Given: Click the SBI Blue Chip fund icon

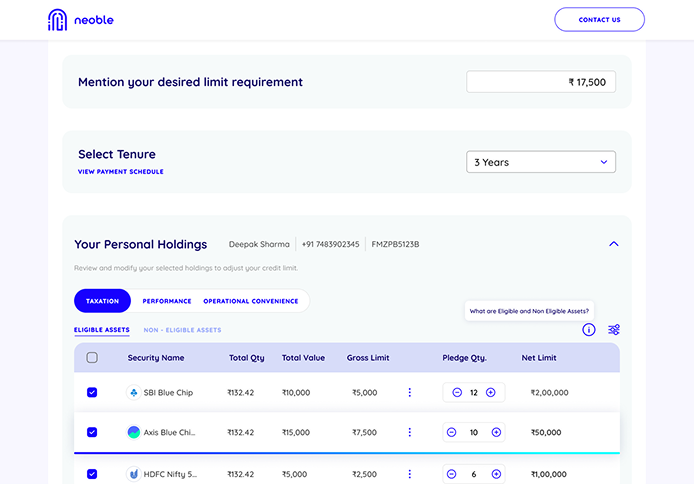Looking at the screenshot, I should click(134, 392).
